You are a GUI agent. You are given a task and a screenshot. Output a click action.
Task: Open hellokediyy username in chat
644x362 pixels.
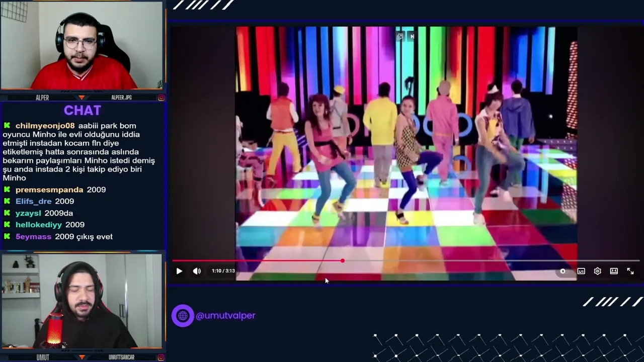click(x=39, y=225)
